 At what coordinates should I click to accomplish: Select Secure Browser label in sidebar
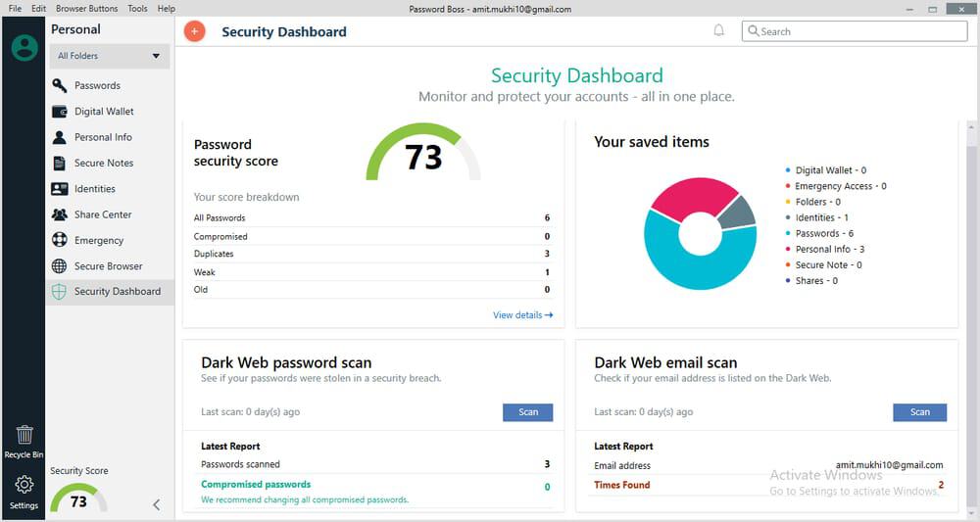click(x=108, y=266)
